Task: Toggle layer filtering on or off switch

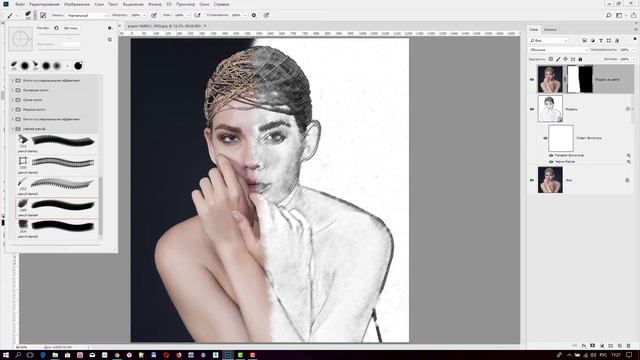Action: [635, 39]
